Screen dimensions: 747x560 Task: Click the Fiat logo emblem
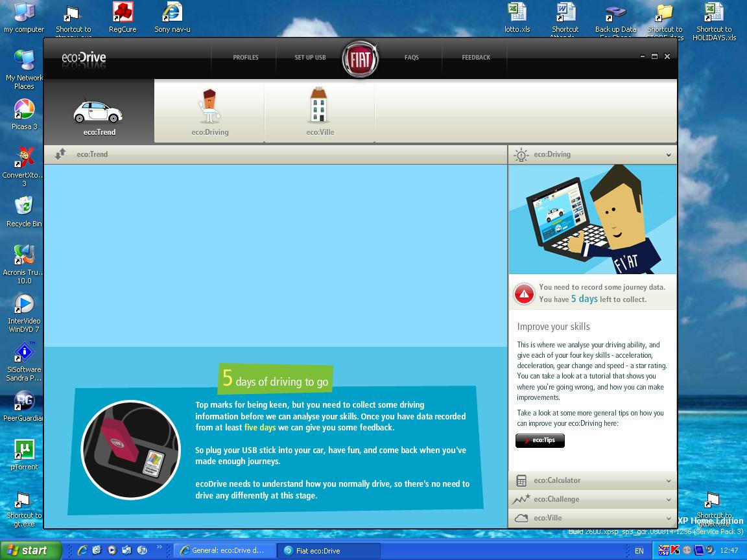[x=360, y=59]
